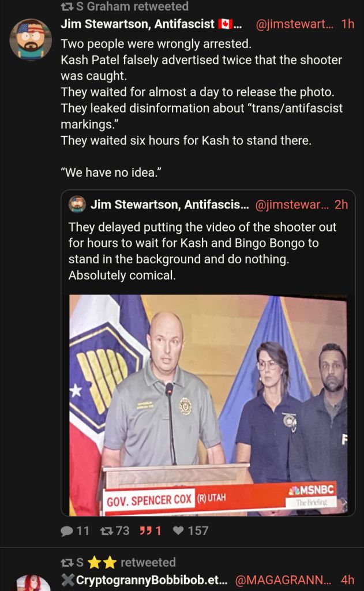Open CryptogrannyBobbibob profile name
This screenshot has height=591, width=364.
[152, 580]
